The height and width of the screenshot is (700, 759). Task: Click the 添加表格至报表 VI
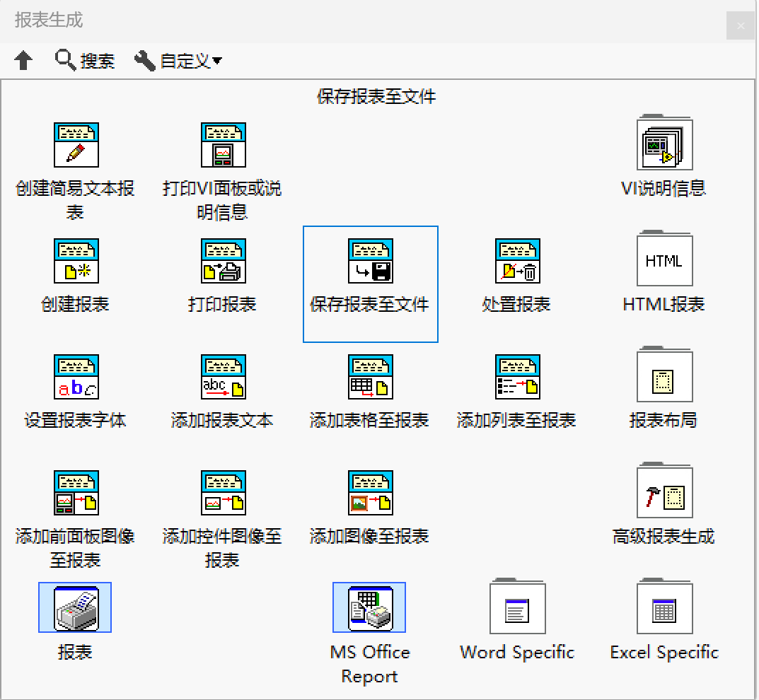click(370, 375)
